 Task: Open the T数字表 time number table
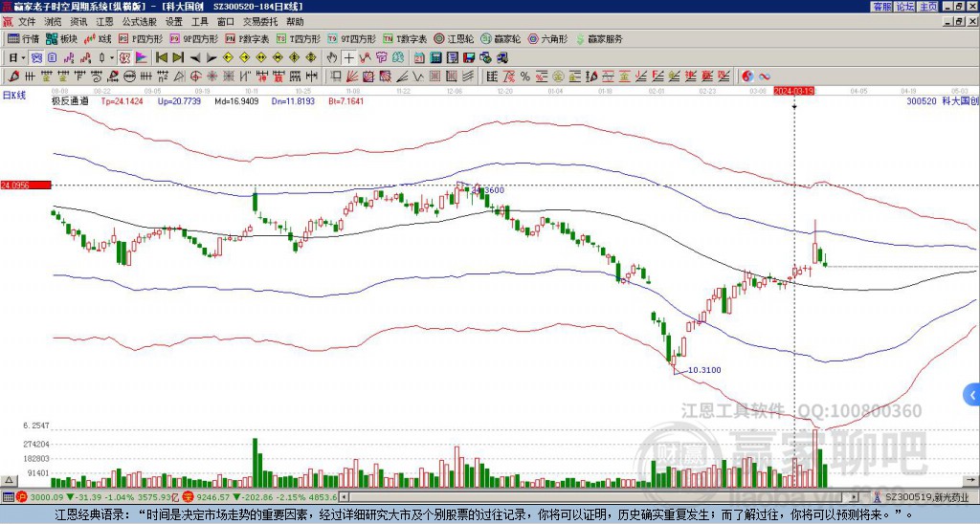pos(405,38)
